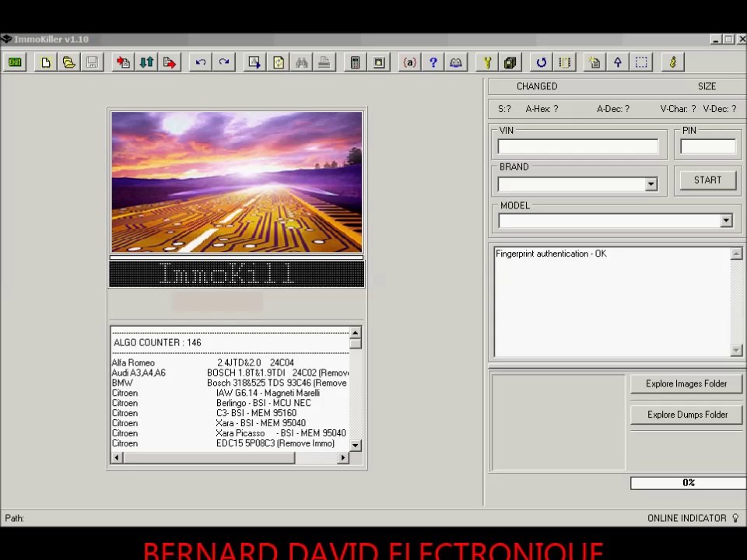Click the ONLINE INDICATOR bulb icon
This screenshot has width=747, height=560.
pos(735,518)
